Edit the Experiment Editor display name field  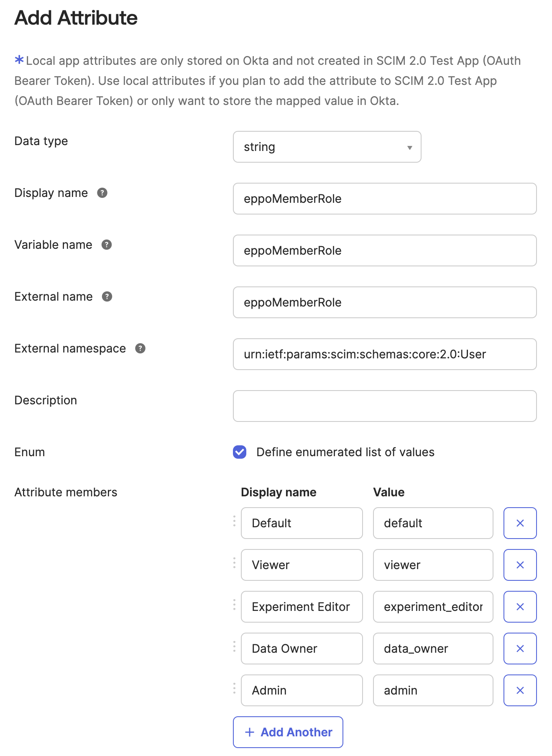302,607
